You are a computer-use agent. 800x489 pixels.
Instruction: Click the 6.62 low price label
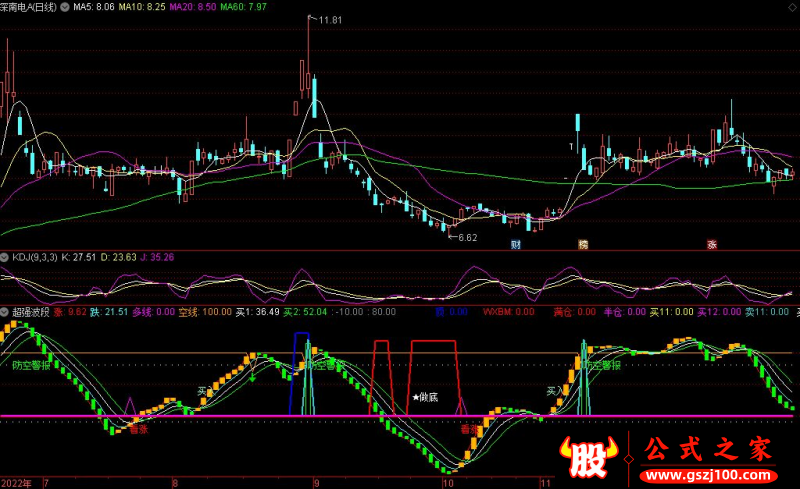pyautogui.click(x=467, y=237)
